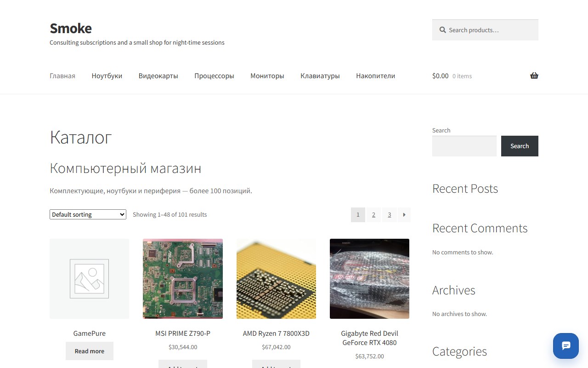588x368 pixels.
Task: Click the Archives heading
Action: click(x=454, y=290)
